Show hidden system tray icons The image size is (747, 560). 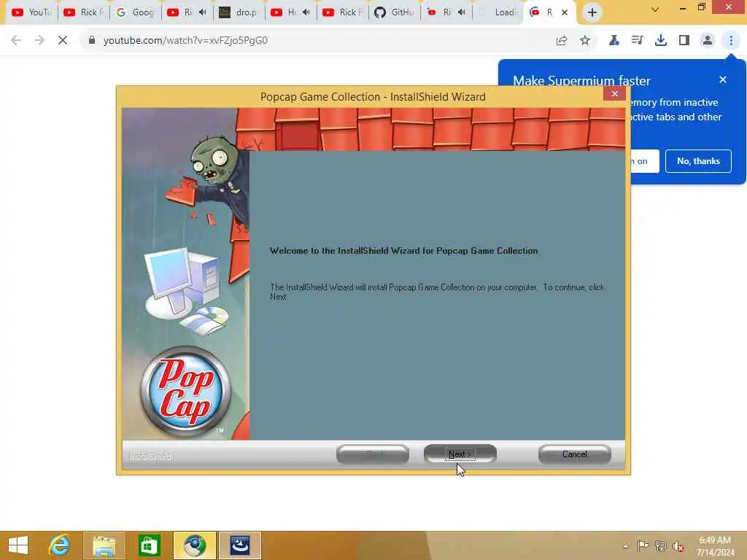coord(625,545)
